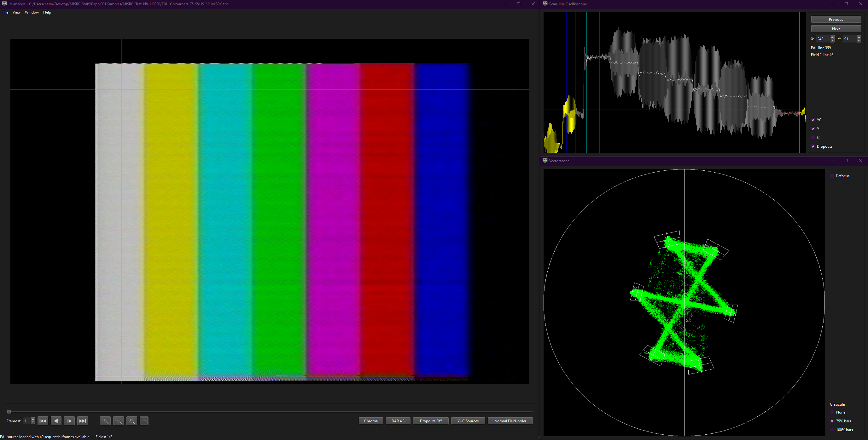Increase the oscilloscope X value stepper
The image size is (868, 440).
coord(832,37)
